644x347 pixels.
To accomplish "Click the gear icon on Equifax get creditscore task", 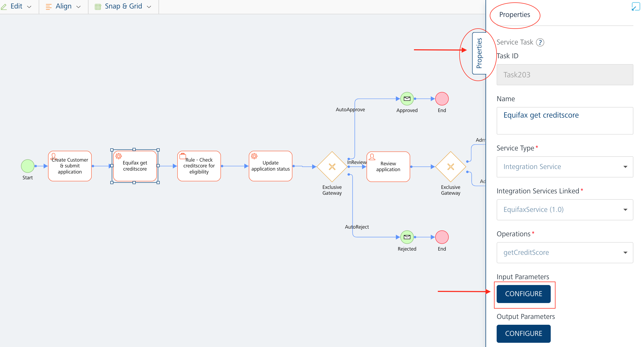I will (118, 156).
